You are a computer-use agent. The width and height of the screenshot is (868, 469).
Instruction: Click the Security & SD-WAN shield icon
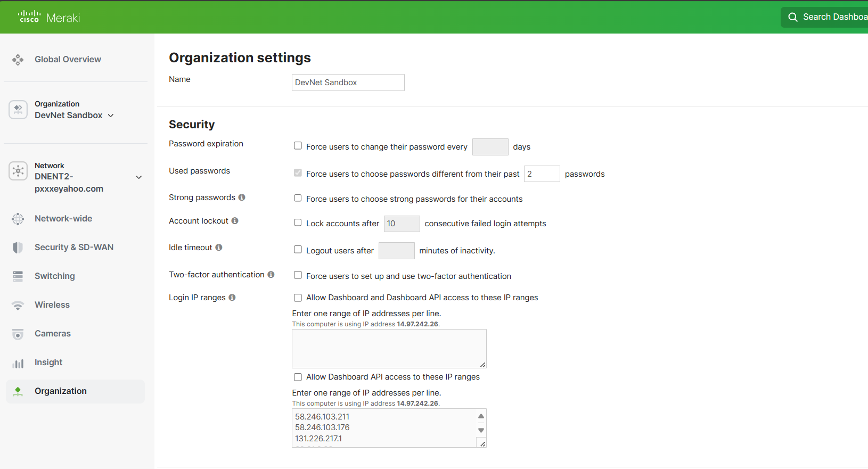pos(18,248)
